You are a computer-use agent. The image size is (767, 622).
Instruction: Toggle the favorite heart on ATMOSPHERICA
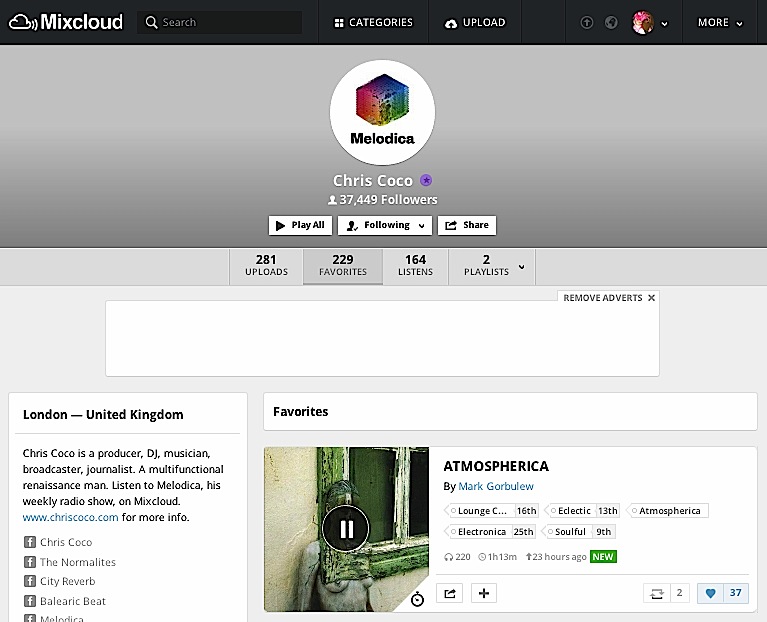[x=711, y=593]
